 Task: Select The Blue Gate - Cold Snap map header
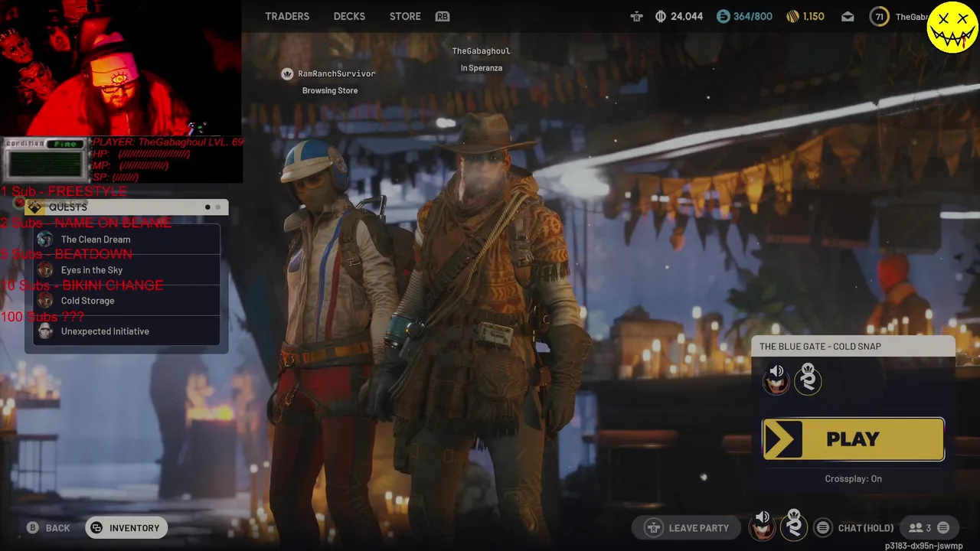853,347
